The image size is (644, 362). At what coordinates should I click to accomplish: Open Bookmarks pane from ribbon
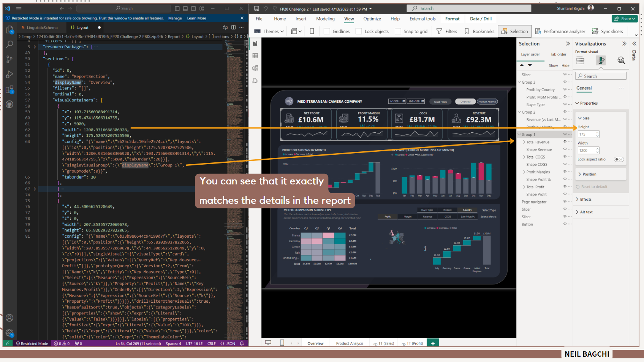point(479,31)
